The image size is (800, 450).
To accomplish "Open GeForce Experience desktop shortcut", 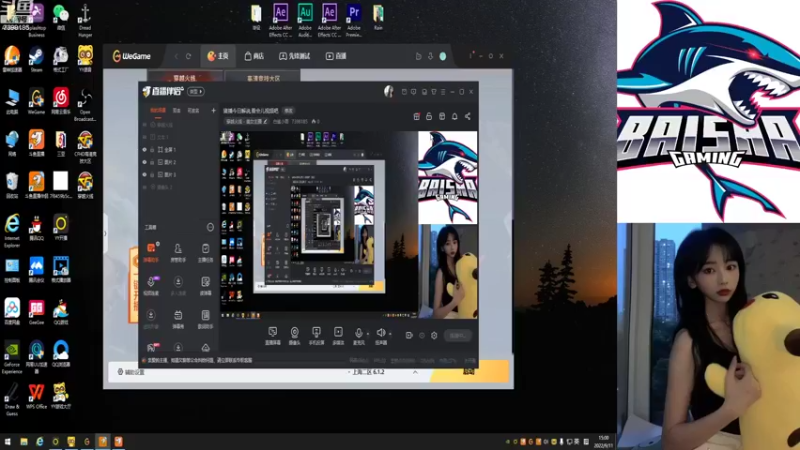I will tap(12, 357).
